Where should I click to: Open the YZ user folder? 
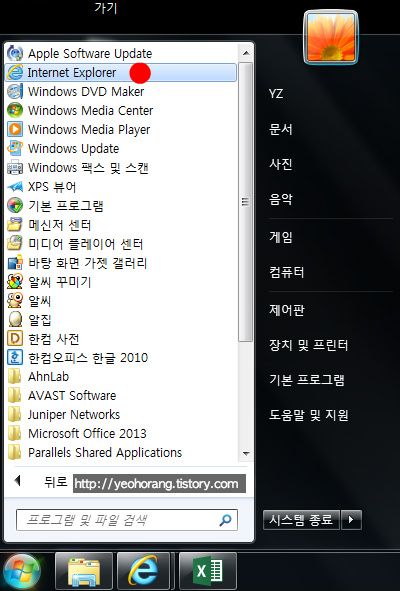(276, 93)
